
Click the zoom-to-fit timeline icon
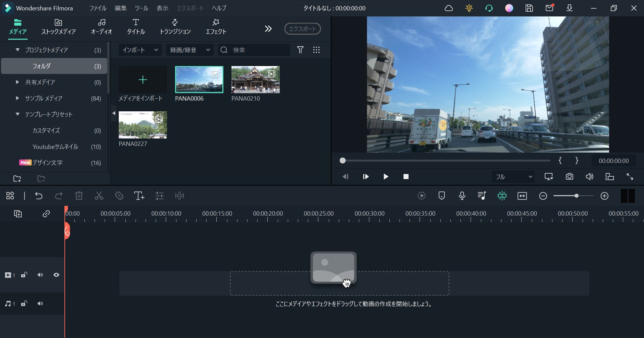[522, 195]
